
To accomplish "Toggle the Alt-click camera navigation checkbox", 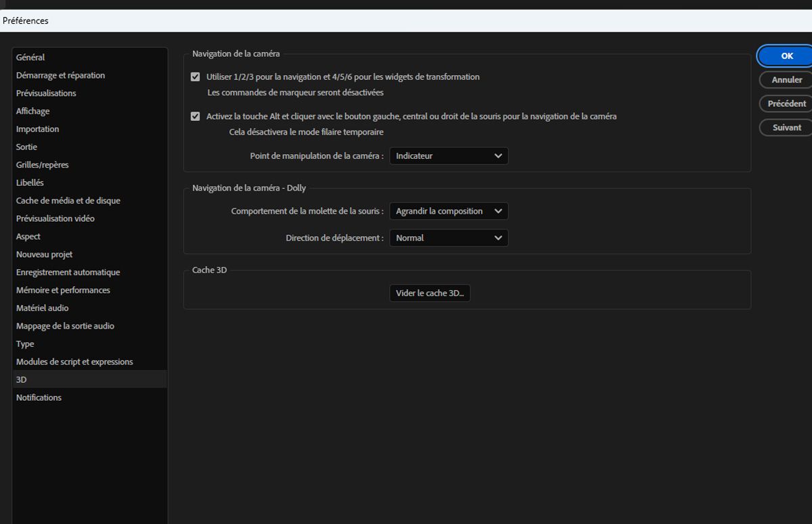I will tap(196, 116).
